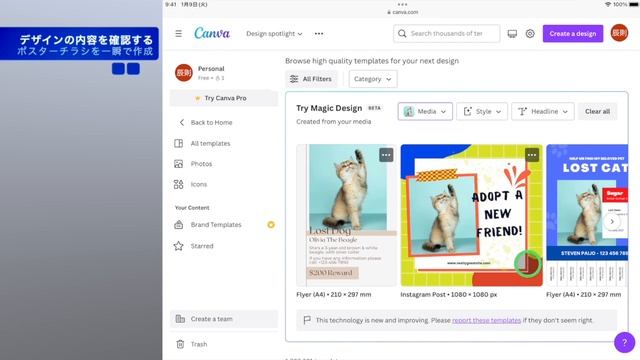Open options on the Adopt a New Friend post

point(531,155)
